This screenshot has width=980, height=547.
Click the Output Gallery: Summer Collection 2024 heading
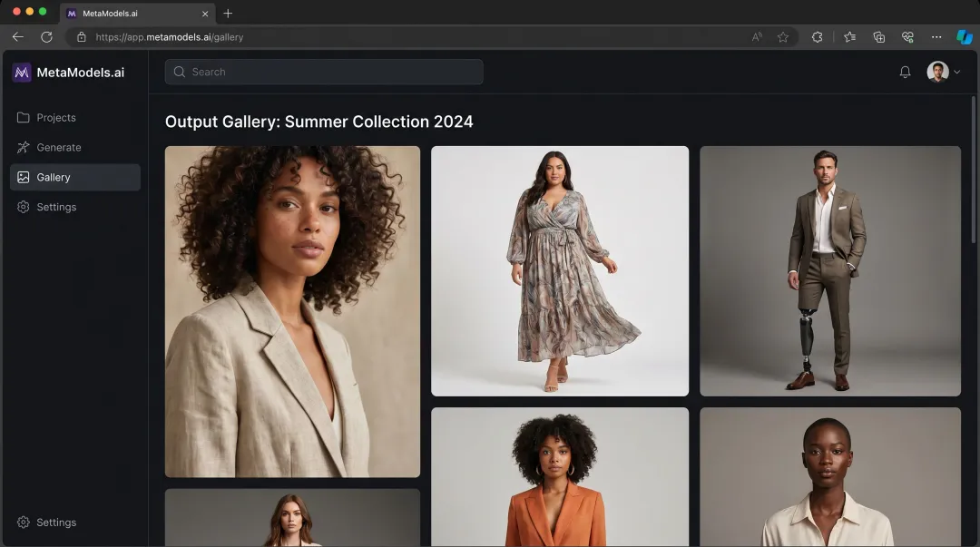(x=318, y=122)
